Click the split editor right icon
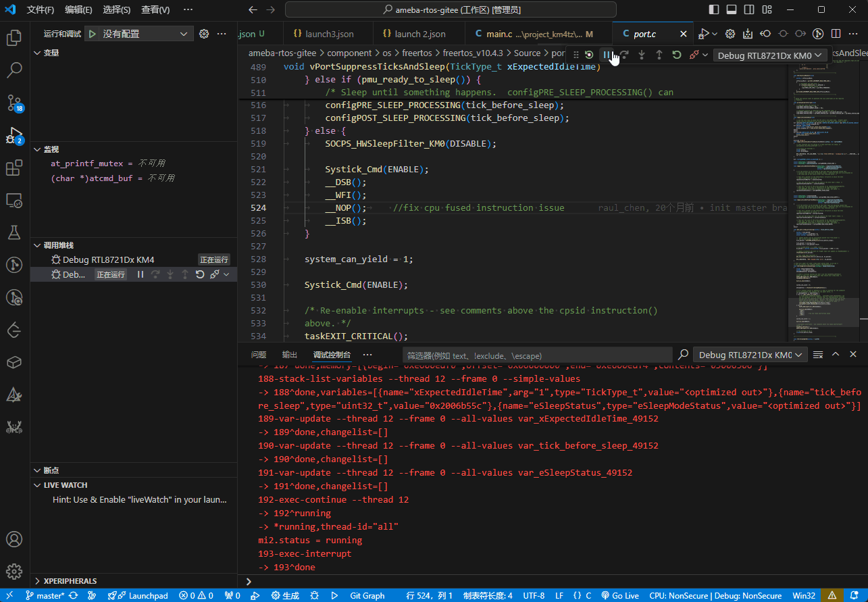 836,34
